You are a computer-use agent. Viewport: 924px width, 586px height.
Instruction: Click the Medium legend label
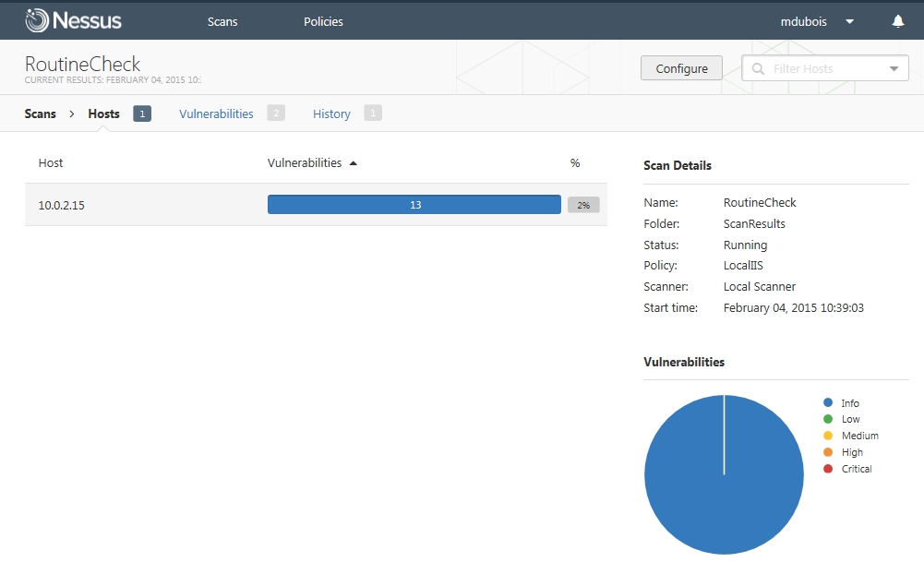[x=859, y=436]
